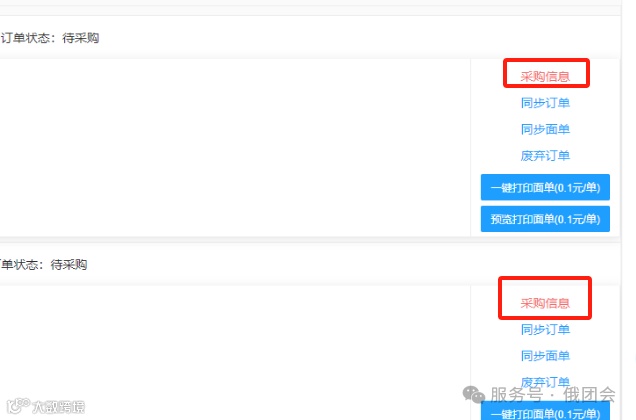
Task: Click 同步订单 in the second order
Action: [x=545, y=330]
